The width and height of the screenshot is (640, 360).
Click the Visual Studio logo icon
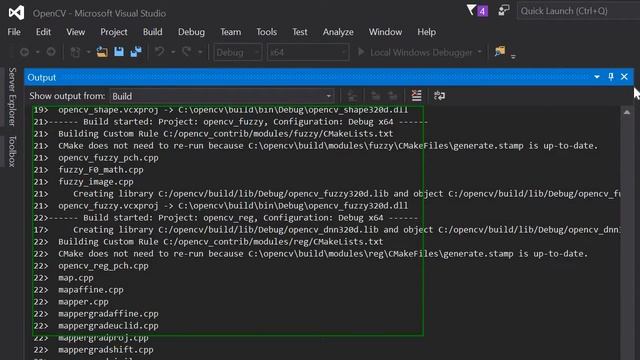click(x=16, y=13)
